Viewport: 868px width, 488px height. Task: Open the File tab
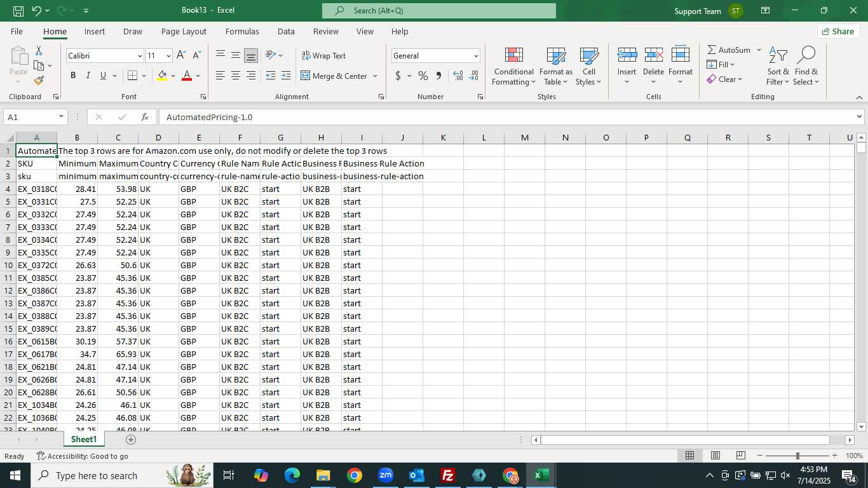click(17, 31)
